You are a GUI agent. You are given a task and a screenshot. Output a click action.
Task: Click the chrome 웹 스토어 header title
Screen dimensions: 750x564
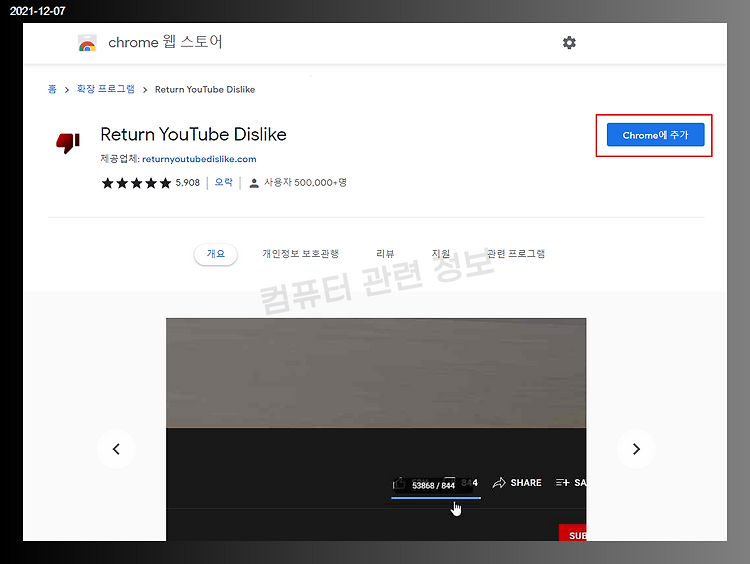coord(165,42)
